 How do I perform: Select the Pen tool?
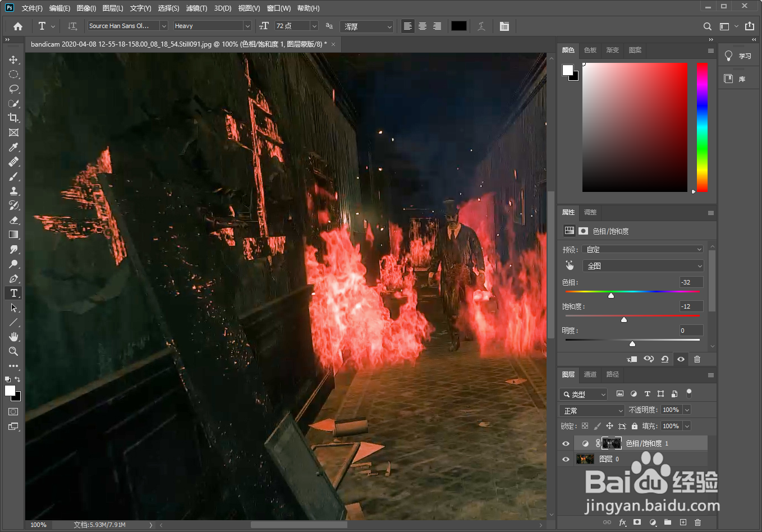[13, 278]
